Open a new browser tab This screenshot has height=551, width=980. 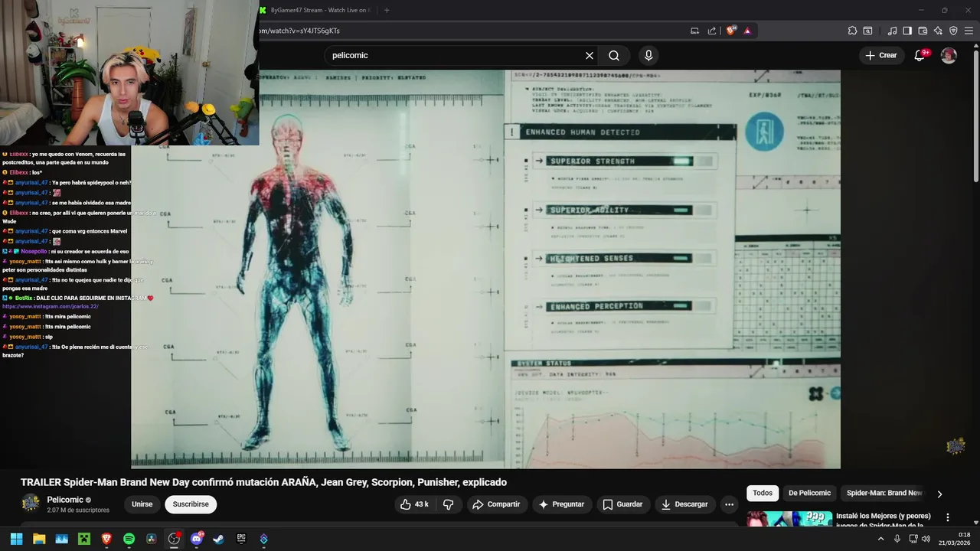point(387,10)
